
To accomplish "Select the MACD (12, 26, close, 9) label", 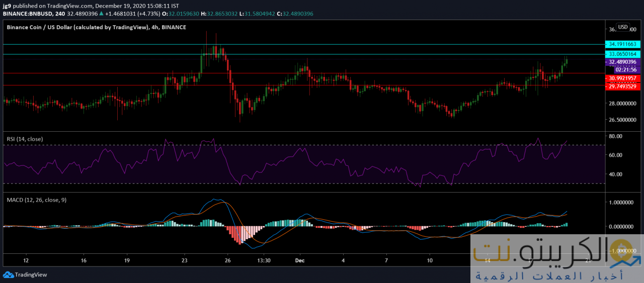I will 36,200.
